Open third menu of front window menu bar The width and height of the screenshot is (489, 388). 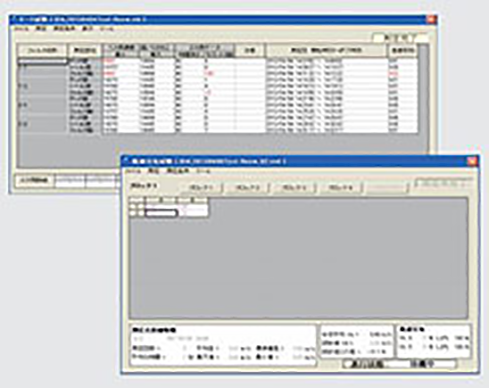point(178,171)
